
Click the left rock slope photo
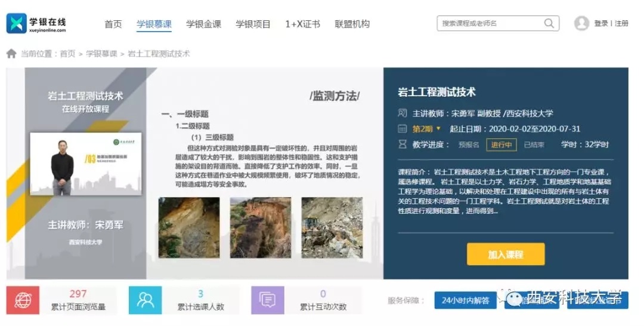pos(190,227)
